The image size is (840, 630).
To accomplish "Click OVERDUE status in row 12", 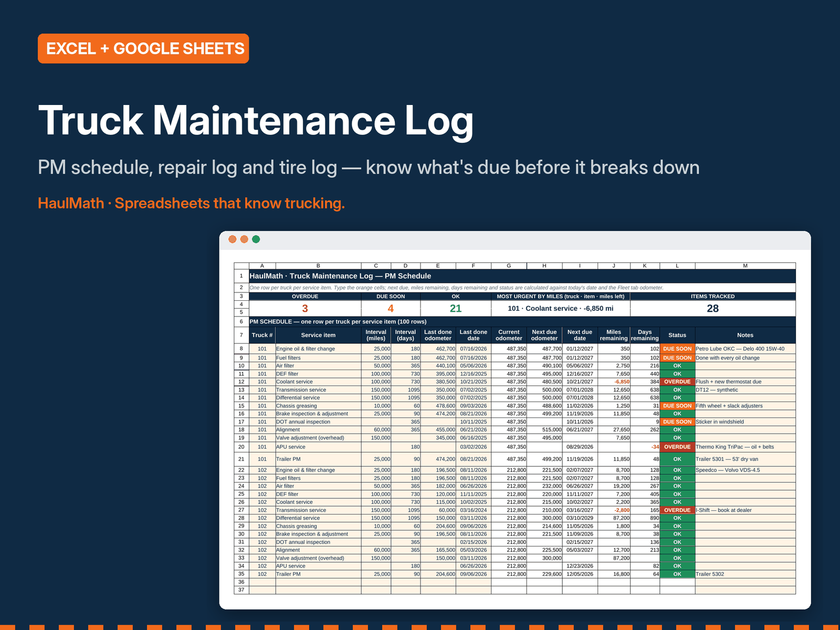I will (x=677, y=382).
